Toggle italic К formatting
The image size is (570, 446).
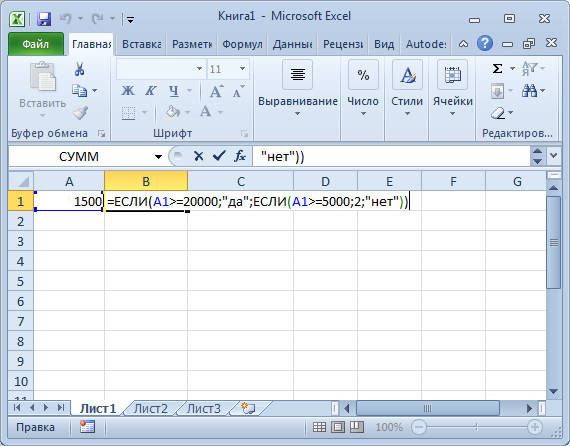click(150, 90)
